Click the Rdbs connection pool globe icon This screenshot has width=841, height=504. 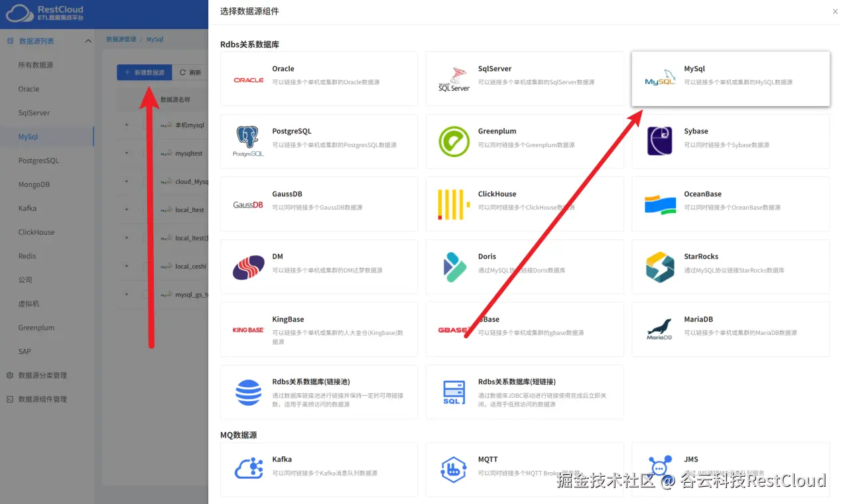(x=249, y=393)
